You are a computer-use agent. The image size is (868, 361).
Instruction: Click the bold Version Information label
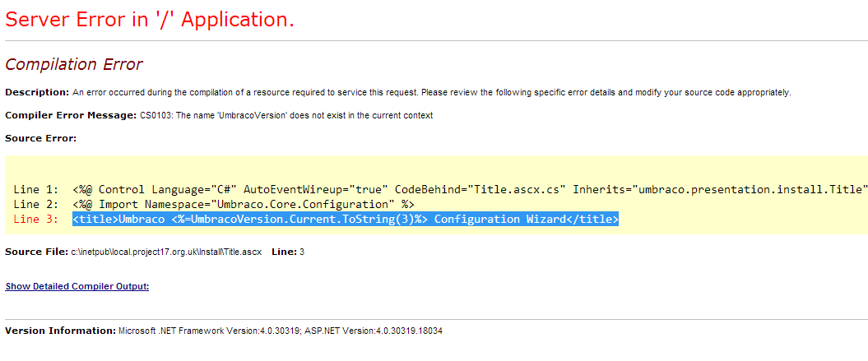click(60, 331)
